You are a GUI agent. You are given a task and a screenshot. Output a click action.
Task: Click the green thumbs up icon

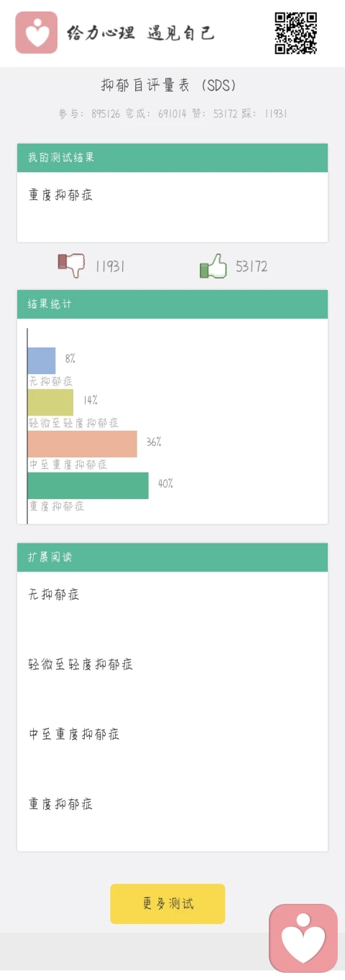213,266
